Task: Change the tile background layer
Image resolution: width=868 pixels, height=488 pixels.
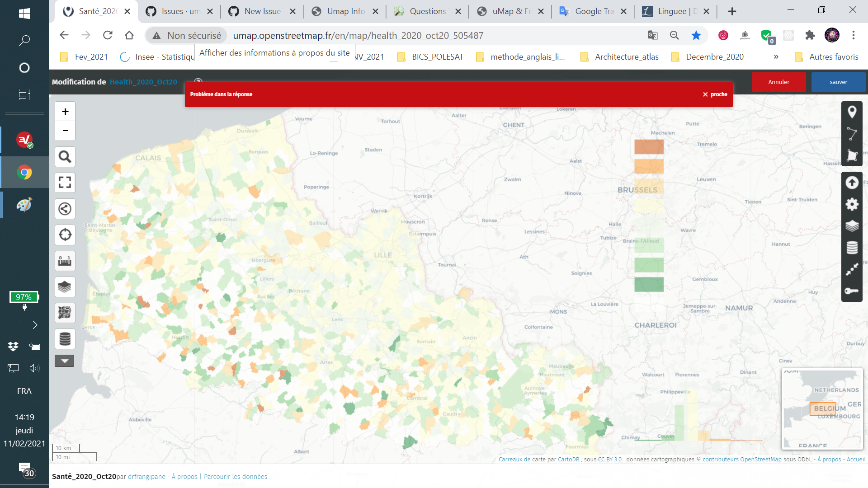Action: [x=65, y=313]
